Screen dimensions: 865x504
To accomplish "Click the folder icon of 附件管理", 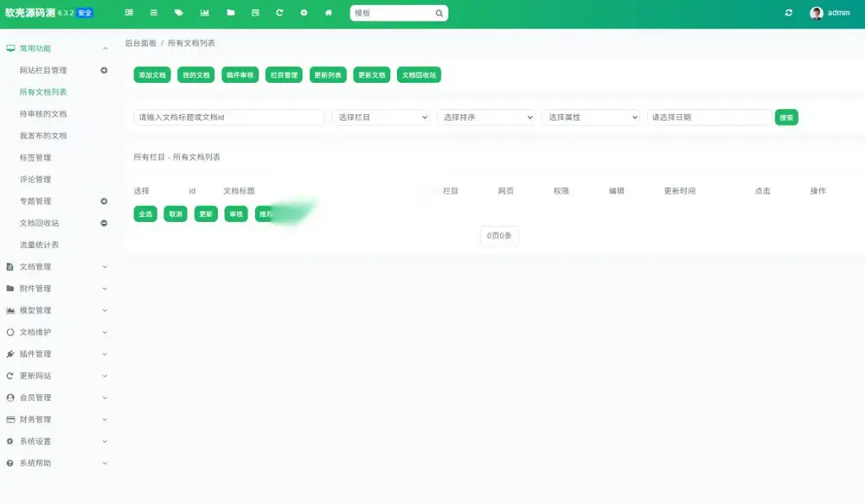I will (10, 289).
